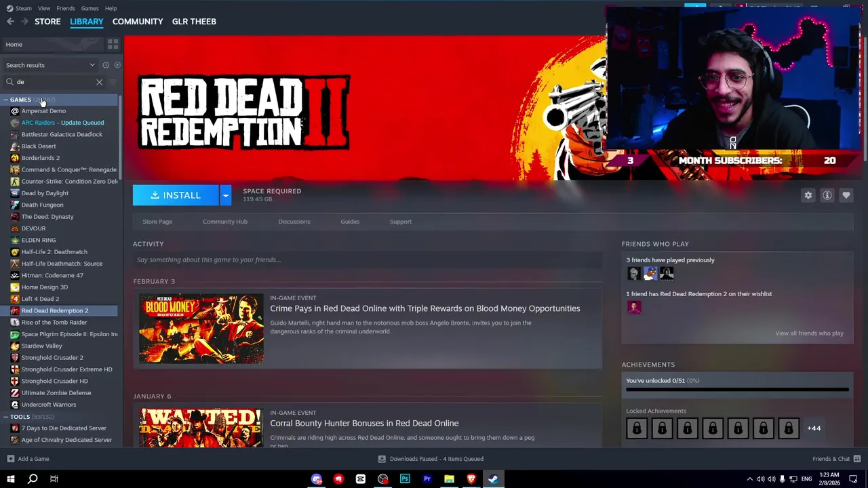Click View all friends who play
The width and height of the screenshot is (868, 488).
(809, 333)
